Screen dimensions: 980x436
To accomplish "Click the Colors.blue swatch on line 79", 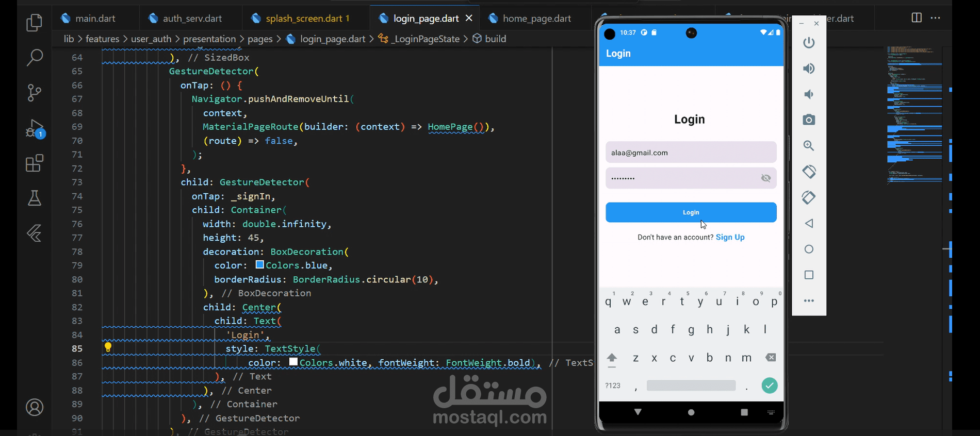I will pos(259,264).
